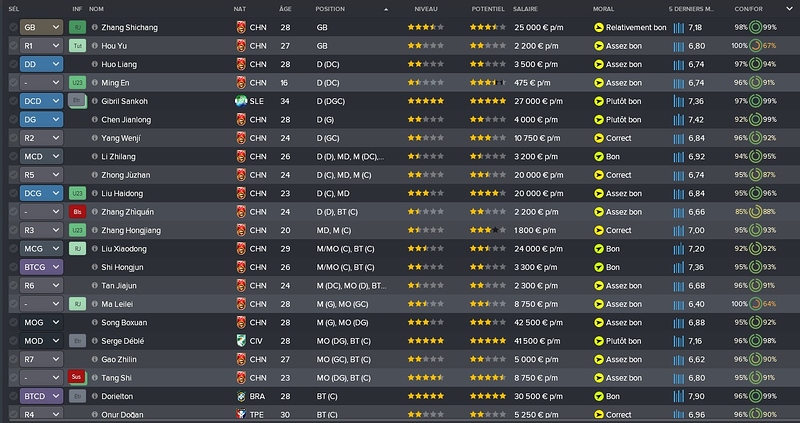Sort the list by the POSITION column header
The height and width of the screenshot is (423, 800).
coord(330,9)
